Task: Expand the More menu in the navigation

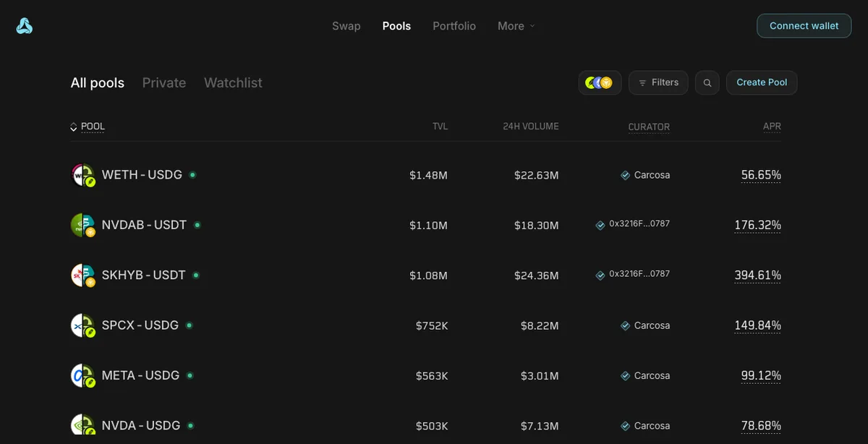Action: (x=516, y=26)
